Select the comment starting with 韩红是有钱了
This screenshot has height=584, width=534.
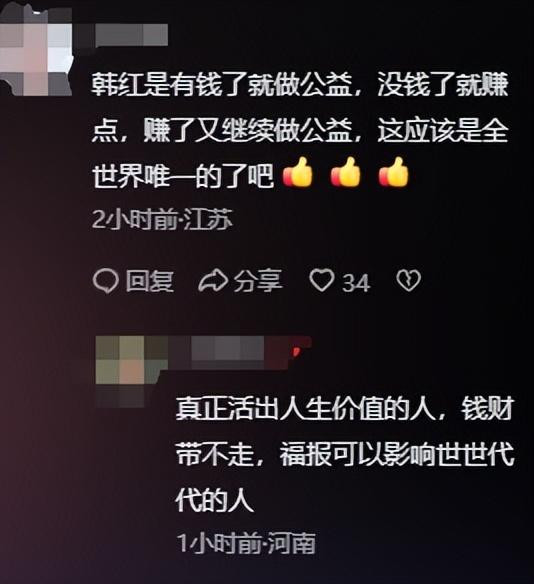point(300,130)
